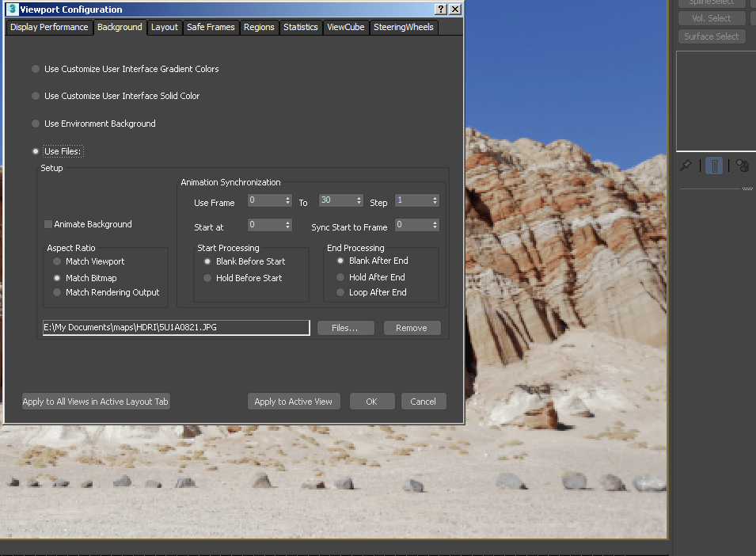This screenshot has width=756, height=556.
Task: Toggle the Show End Result test tube icon
Action: 714,166
